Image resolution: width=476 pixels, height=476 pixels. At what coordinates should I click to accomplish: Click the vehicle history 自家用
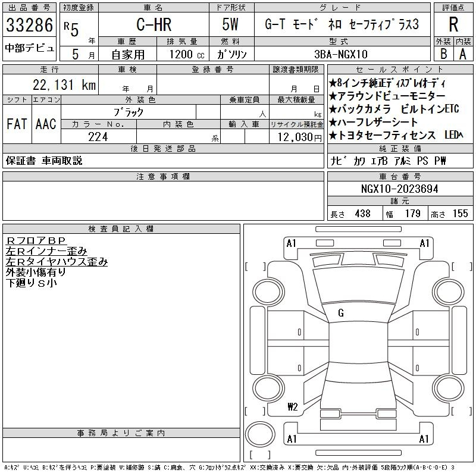tap(128, 55)
